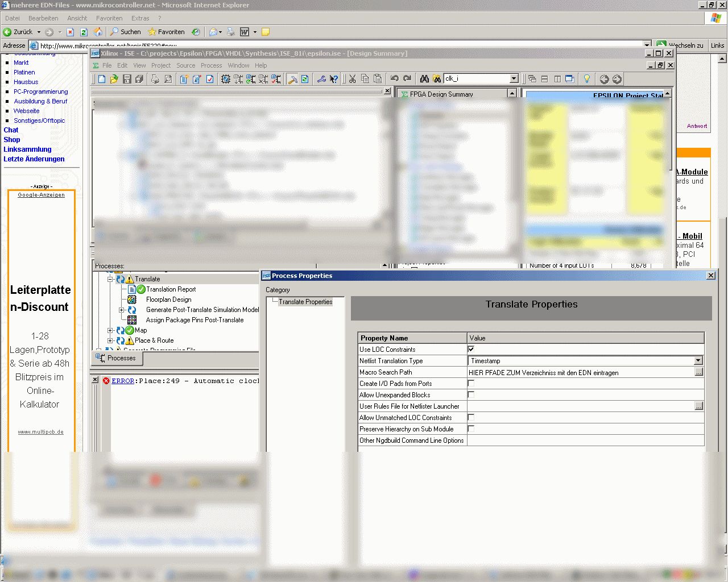This screenshot has width=728, height=582.
Task: Click the IE print icon
Action: pos(231,32)
